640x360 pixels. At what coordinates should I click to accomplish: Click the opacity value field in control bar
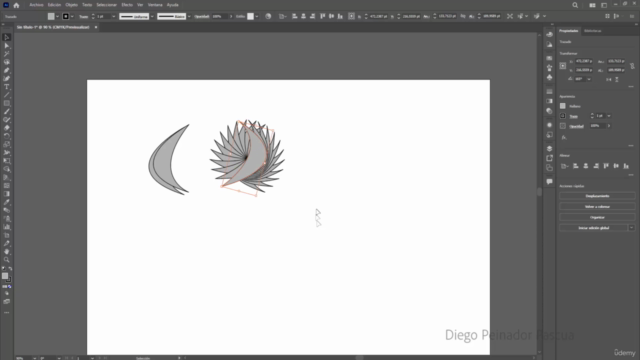point(219,16)
